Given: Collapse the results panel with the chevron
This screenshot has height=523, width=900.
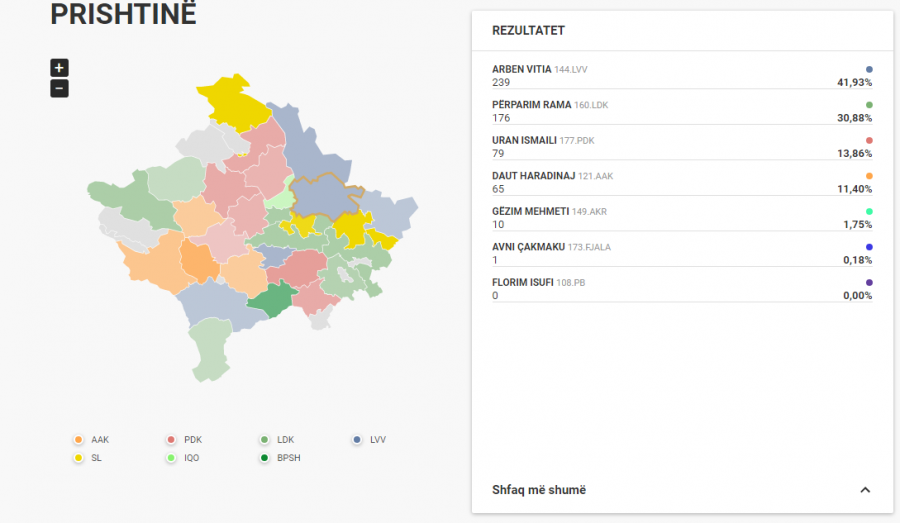Looking at the screenshot, I should coord(865,490).
